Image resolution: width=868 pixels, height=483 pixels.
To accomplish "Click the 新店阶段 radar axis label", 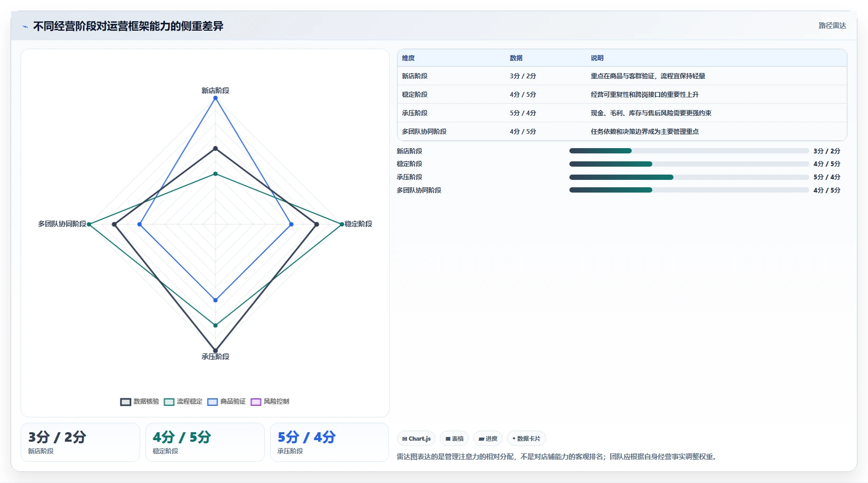I will point(215,90).
